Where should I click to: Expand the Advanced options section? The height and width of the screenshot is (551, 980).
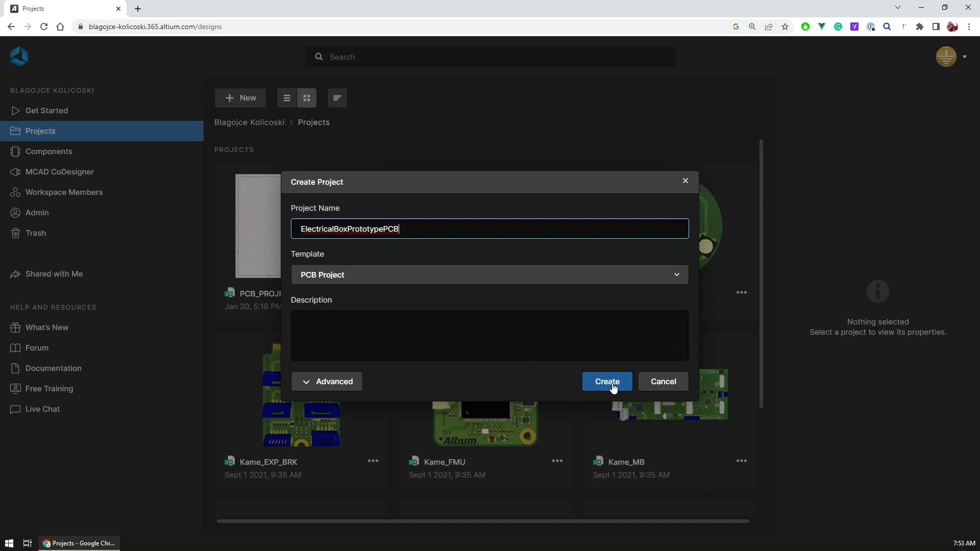327,382
